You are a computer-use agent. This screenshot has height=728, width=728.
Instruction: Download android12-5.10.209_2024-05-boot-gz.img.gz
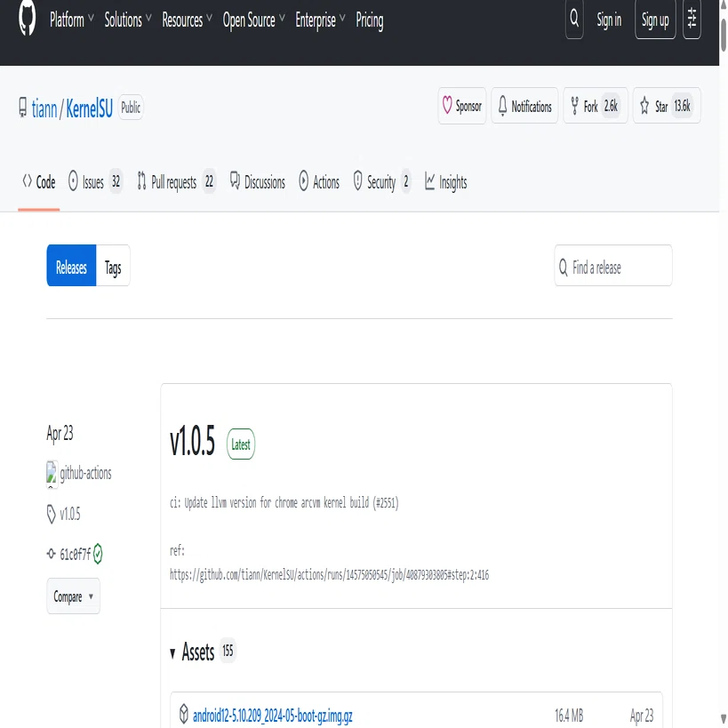tap(273, 716)
